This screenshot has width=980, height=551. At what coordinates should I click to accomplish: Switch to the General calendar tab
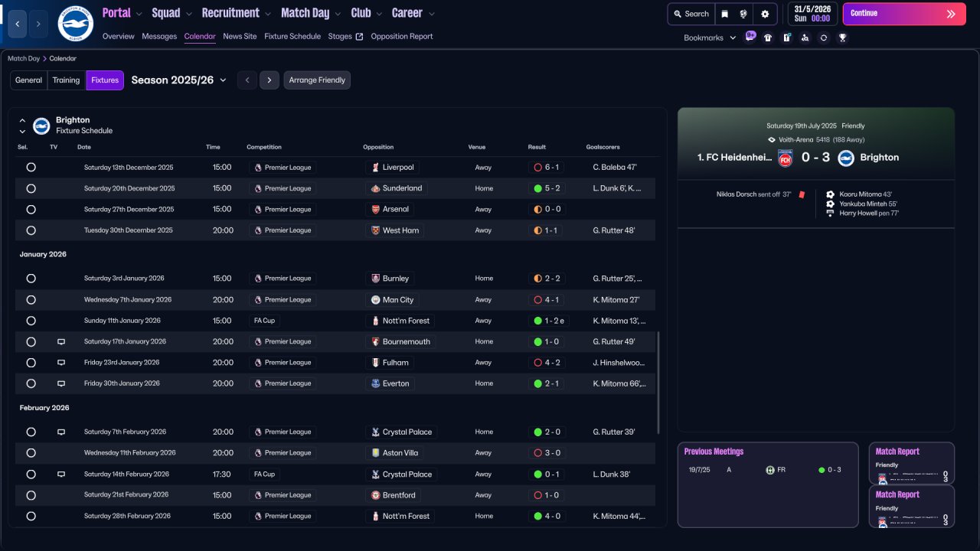point(28,80)
